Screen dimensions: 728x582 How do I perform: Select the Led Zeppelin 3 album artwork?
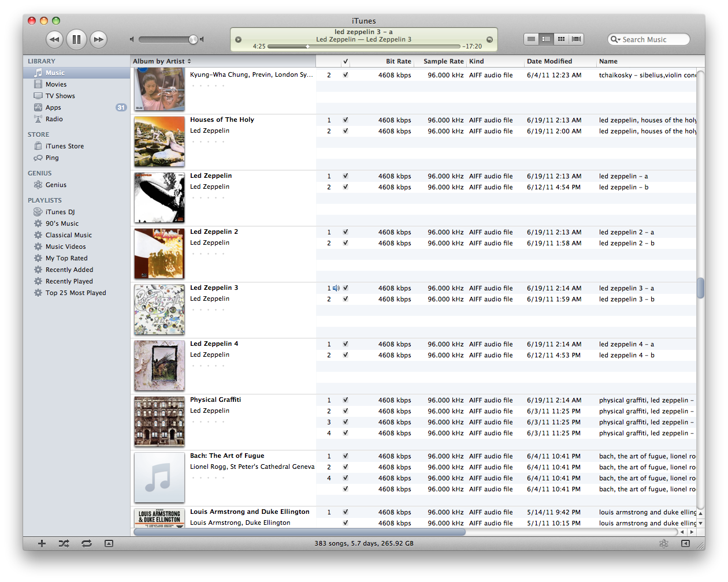point(159,309)
